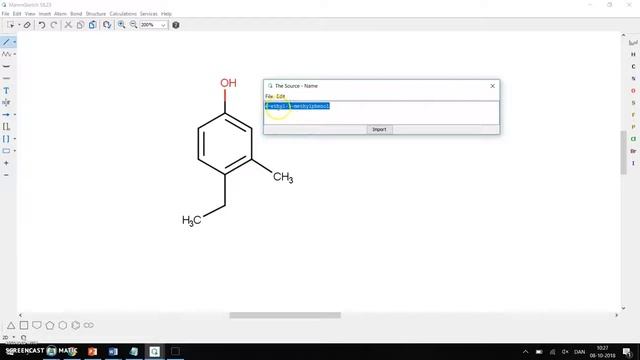This screenshot has width=640, height=360.
Task: Open the Structure menu
Action: (96, 14)
